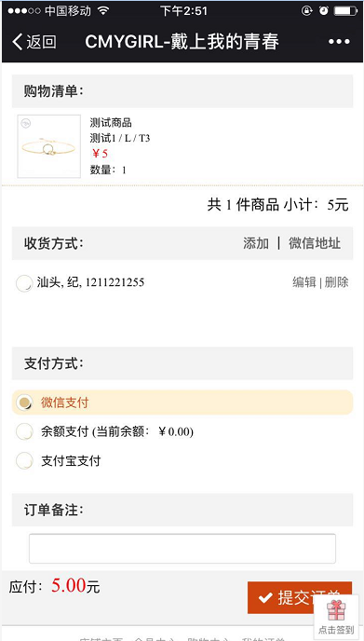Click the 微信地址 link
Viewport: 364px width, 641px height.
[x=315, y=243]
